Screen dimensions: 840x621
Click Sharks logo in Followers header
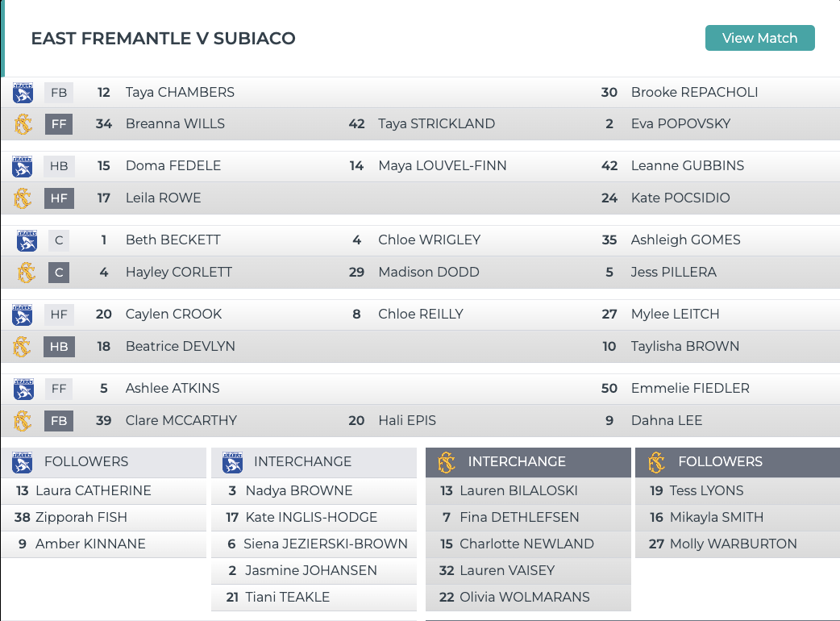pos(23,462)
